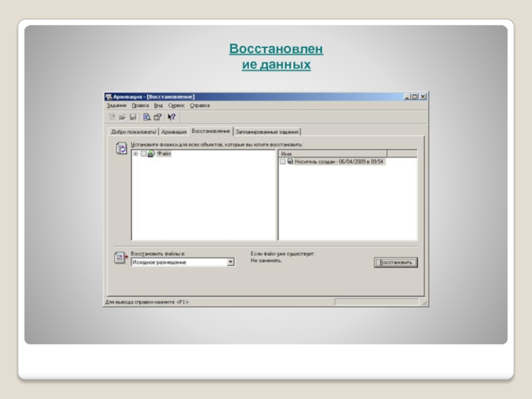Switch to the Запланированные задания tab
This screenshot has width=532, height=399.
click(267, 132)
